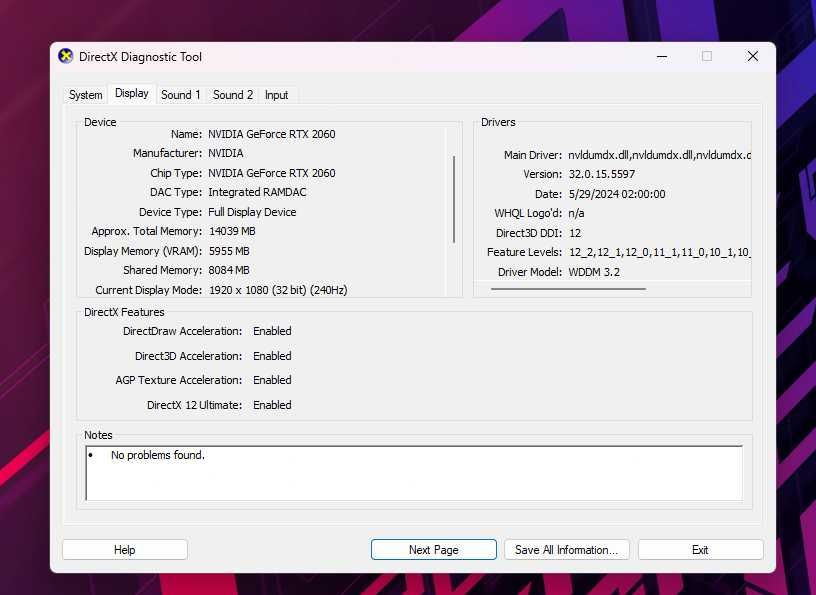Click the Display Memory (VRAM) label
Image resolution: width=816 pixels, height=595 pixels.
143,251
